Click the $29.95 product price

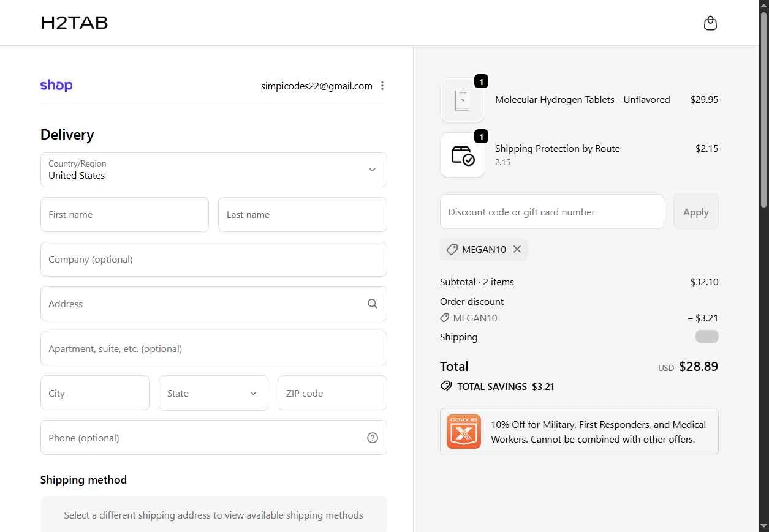point(705,100)
